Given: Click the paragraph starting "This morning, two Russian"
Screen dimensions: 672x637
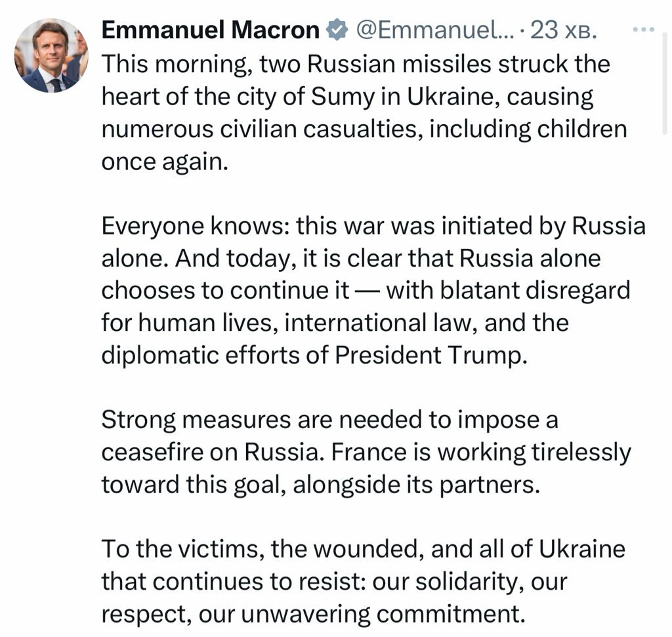Looking at the screenshot, I should 364,112.
